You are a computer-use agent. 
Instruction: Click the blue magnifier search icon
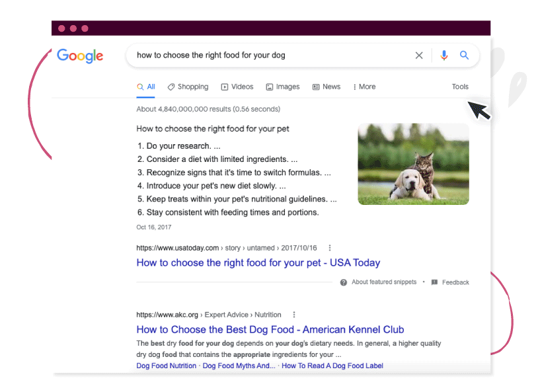pos(465,56)
